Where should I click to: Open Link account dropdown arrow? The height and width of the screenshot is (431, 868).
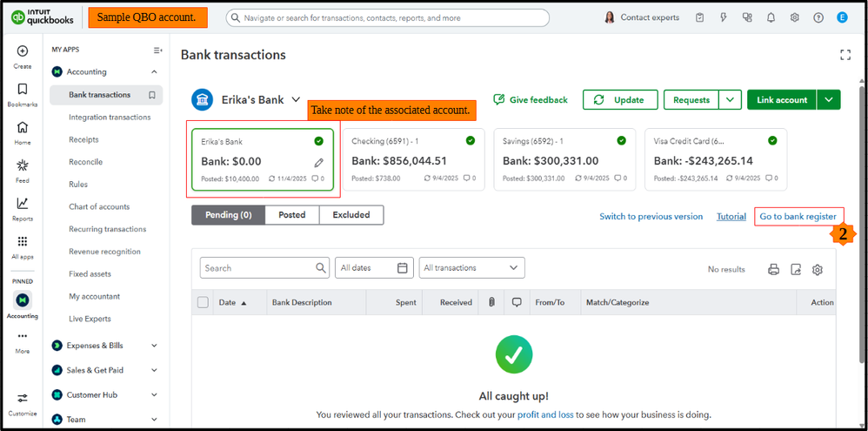click(x=828, y=100)
